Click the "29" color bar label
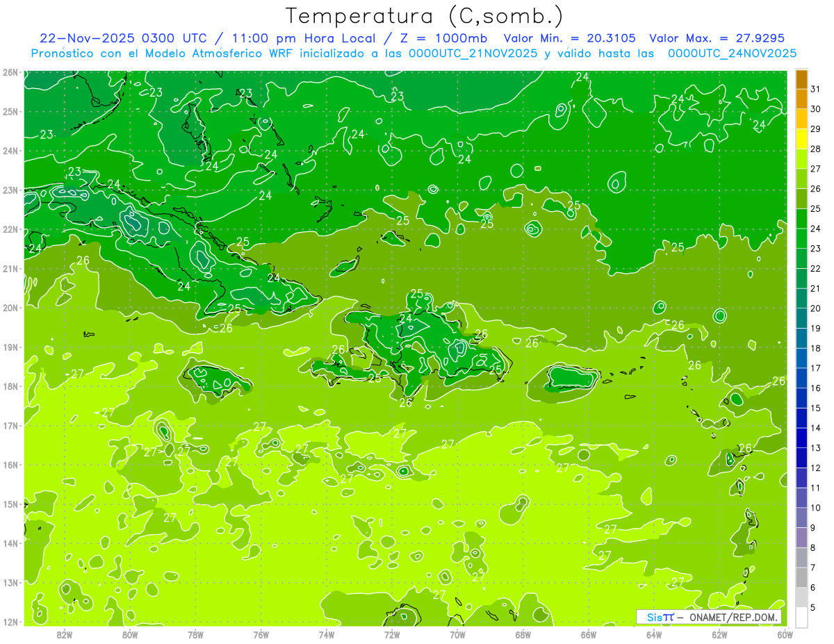The height and width of the screenshot is (644, 834). pos(816,129)
